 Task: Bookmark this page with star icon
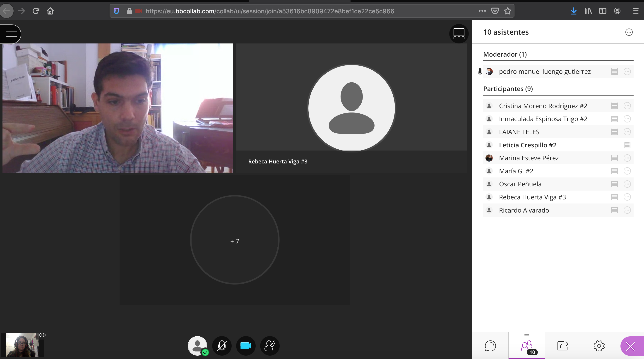click(507, 11)
